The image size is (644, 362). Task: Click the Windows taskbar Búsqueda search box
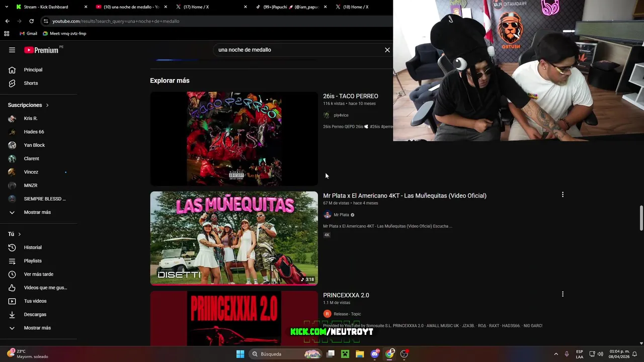coord(285,354)
